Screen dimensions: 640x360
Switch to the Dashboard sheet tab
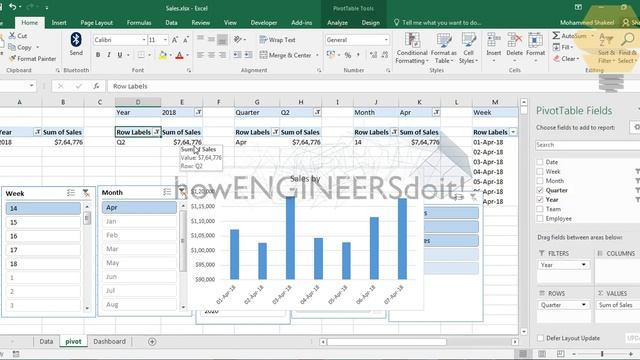tap(109, 341)
